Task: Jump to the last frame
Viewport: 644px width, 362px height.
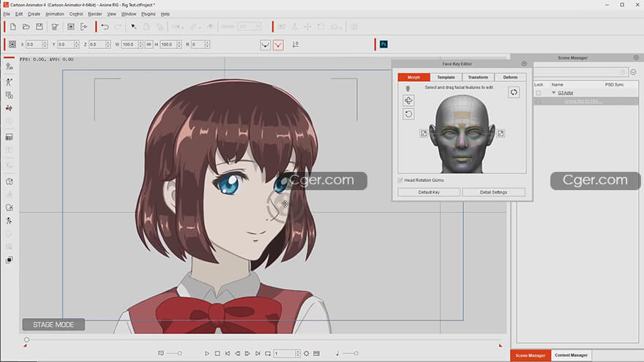Action: click(258, 353)
